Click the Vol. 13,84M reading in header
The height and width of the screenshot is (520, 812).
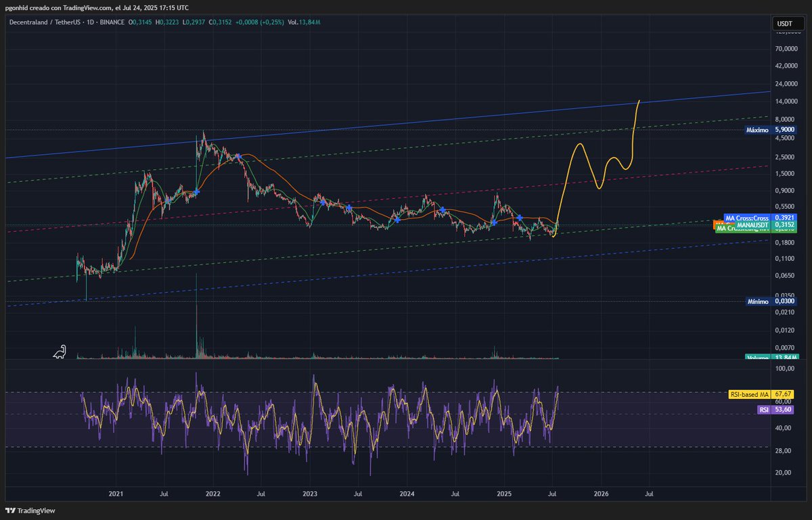pos(304,22)
